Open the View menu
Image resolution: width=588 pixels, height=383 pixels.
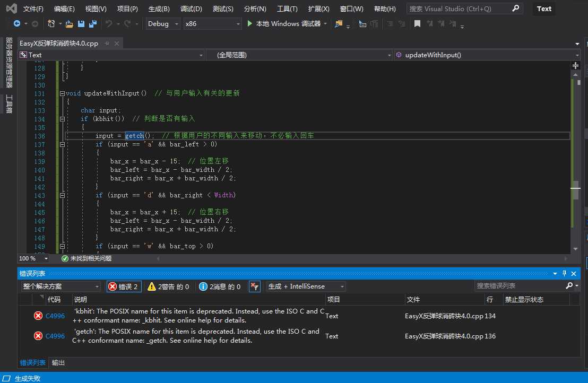[96, 8]
